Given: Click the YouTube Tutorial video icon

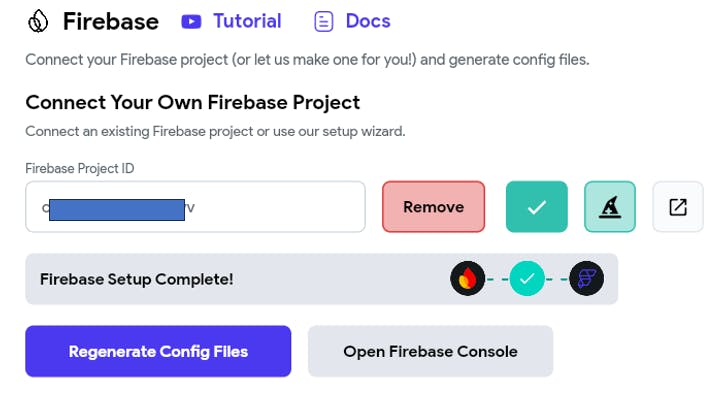Looking at the screenshot, I should (x=192, y=21).
